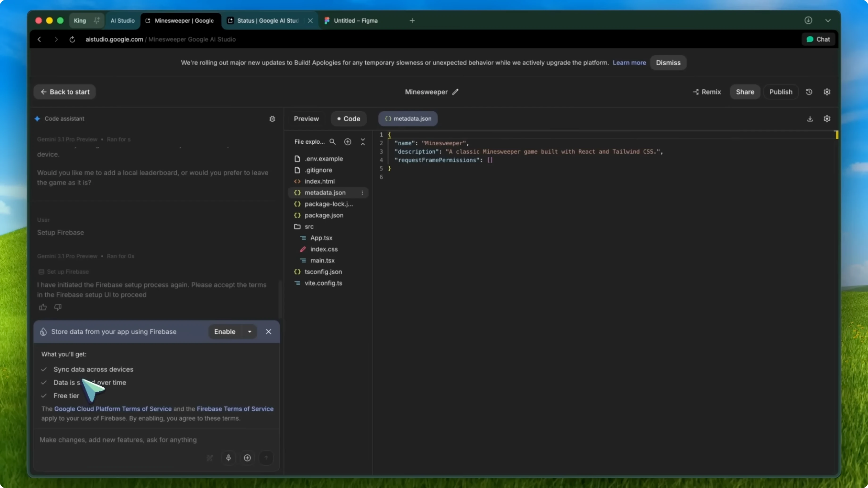Image resolution: width=868 pixels, height=488 pixels.
Task: Open search in the file explorer
Action: (x=333, y=142)
